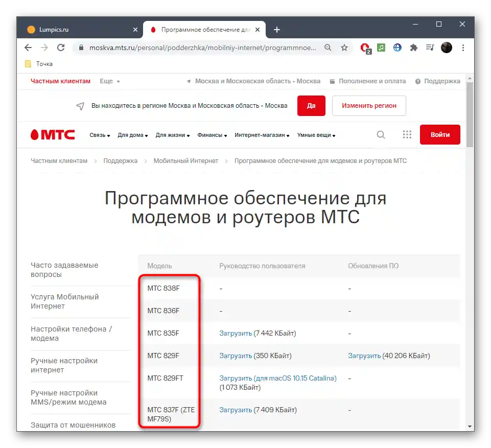Click the МТС 836F model cell
The image size is (491, 448).
click(163, 311)
